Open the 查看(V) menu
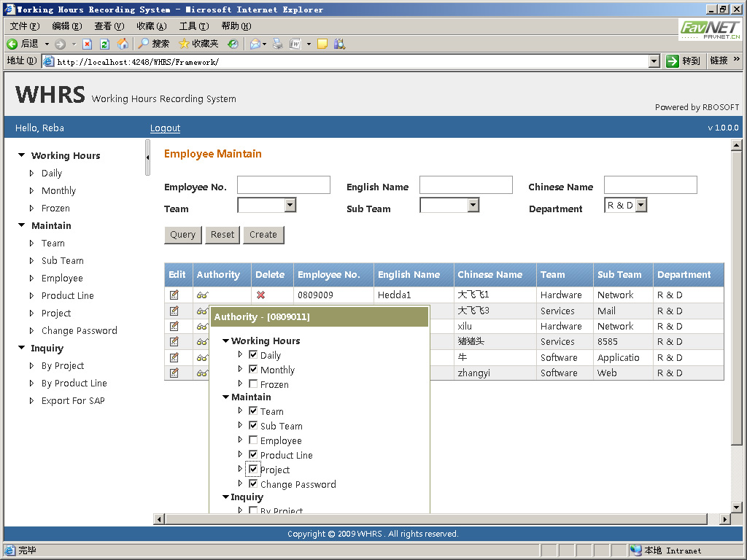This screenshot has width=747, height=560. coord(109,26)
